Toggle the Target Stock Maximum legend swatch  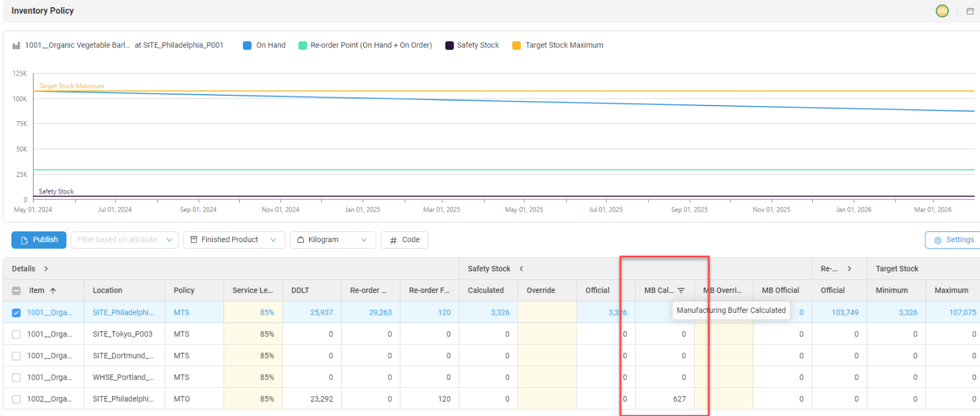click(x=517, y=46)
